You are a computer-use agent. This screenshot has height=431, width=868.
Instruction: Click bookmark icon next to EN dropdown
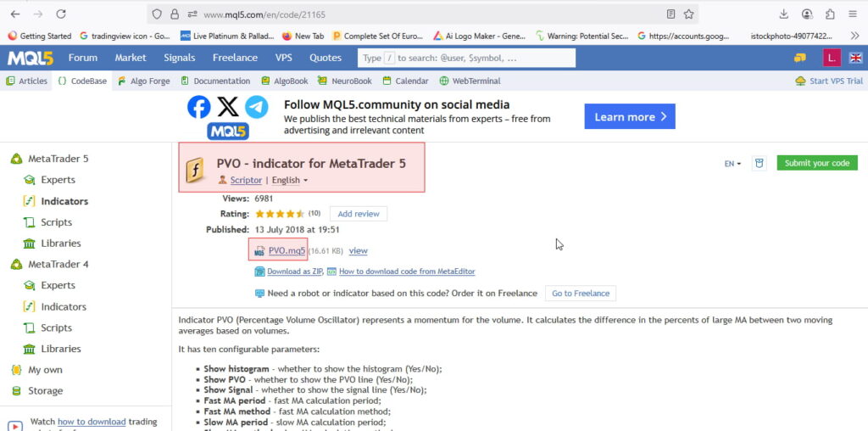759,164
